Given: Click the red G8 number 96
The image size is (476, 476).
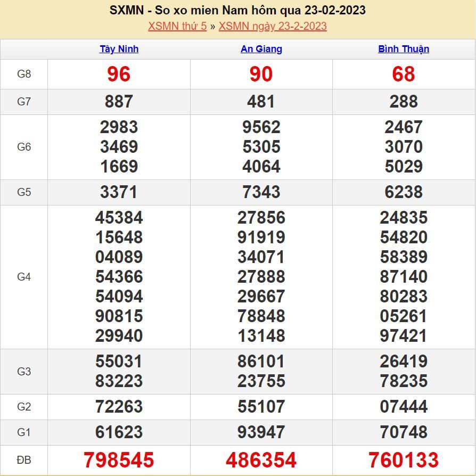Looking at the screenshot, I should (x=119, y=74).
